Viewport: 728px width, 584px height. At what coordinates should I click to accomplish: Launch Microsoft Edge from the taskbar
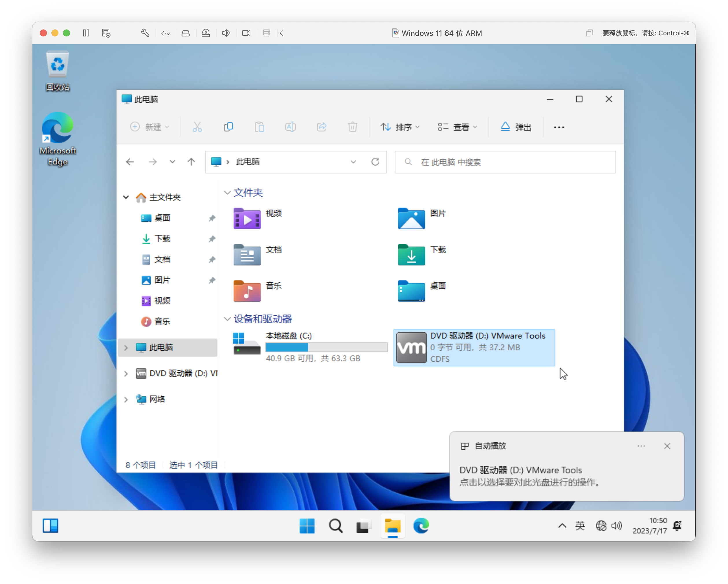click(421, 526)
